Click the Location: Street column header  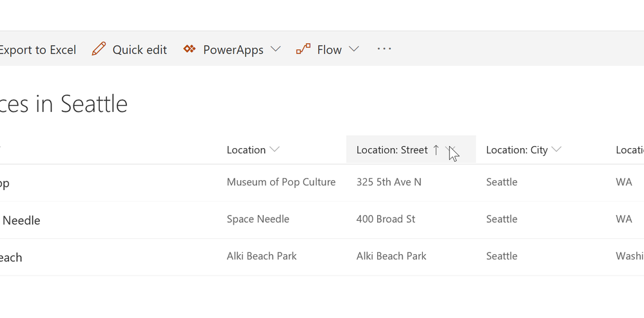[392, 150]
